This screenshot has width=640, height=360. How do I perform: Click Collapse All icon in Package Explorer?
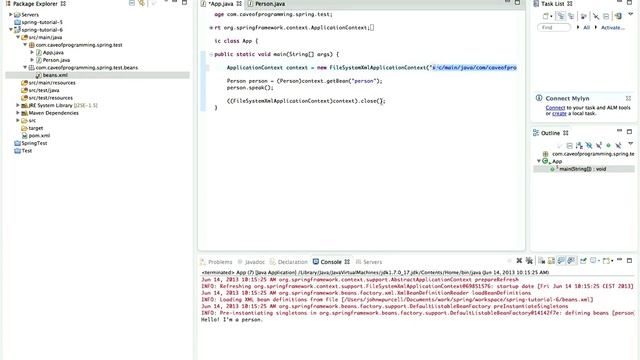point(132,3)
